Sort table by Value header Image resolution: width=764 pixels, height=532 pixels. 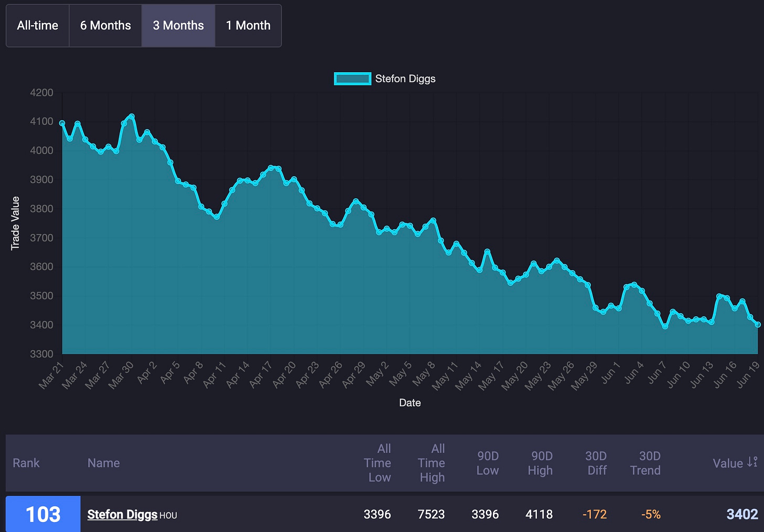pyautogui.click(x=728, y=463)
